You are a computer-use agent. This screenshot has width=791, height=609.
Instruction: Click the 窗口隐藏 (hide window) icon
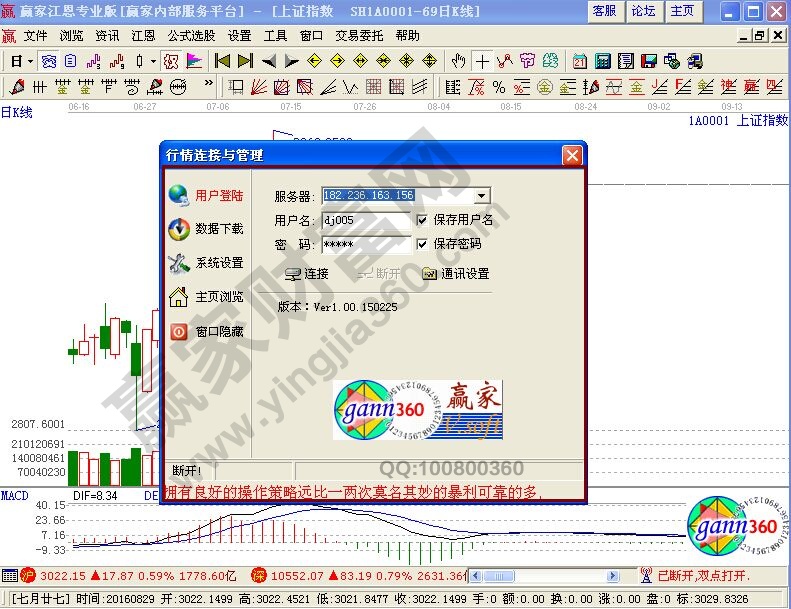tap(179, 331)
